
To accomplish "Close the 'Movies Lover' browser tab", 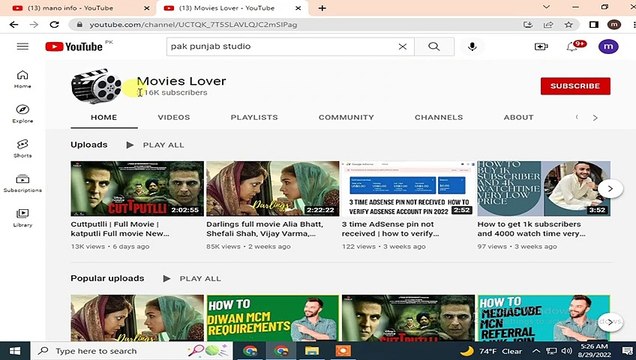I will (x=298, y=8).
